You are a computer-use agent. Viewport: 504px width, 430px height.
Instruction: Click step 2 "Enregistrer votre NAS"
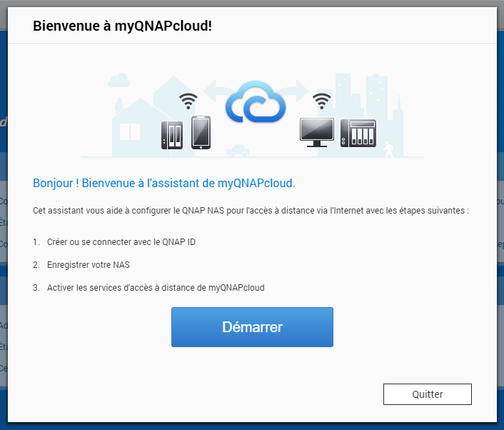click(x=88, y=265)
